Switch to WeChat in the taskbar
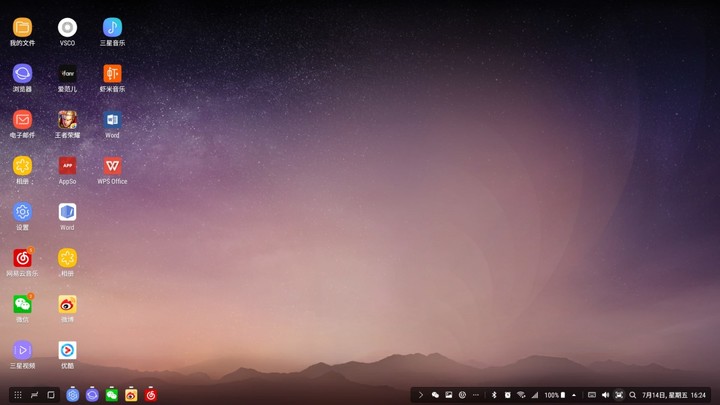Screen dimensions: 720x405 112,395
